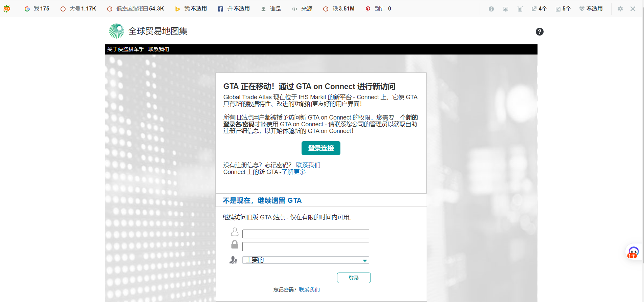Image resolution: width=644 pixels, height=302 pixels.
Task: Click the green 登录连接 button
Action: click(x=321, y=148)
